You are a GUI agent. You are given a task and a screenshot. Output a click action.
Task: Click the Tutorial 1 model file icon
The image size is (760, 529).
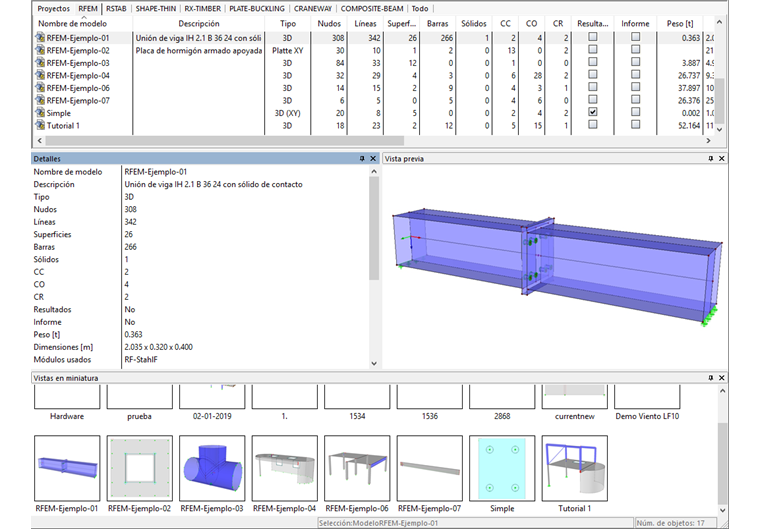pyautogui.click(x=40, y=126)
